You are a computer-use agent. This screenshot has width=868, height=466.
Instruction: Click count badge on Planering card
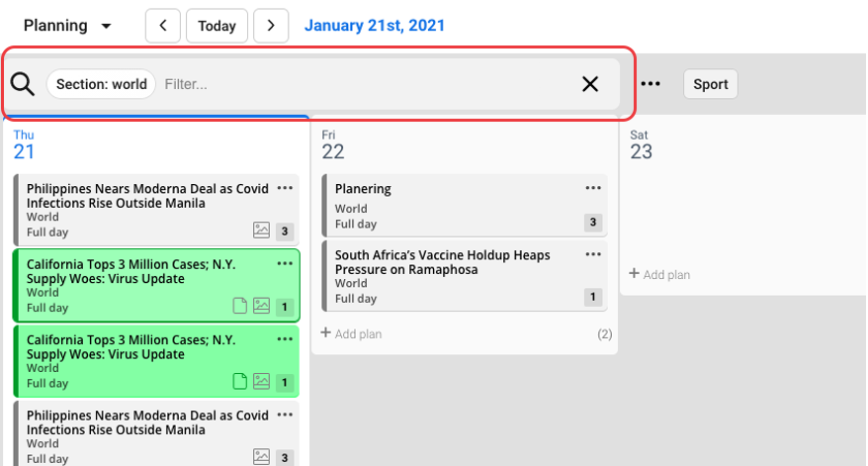593,223
